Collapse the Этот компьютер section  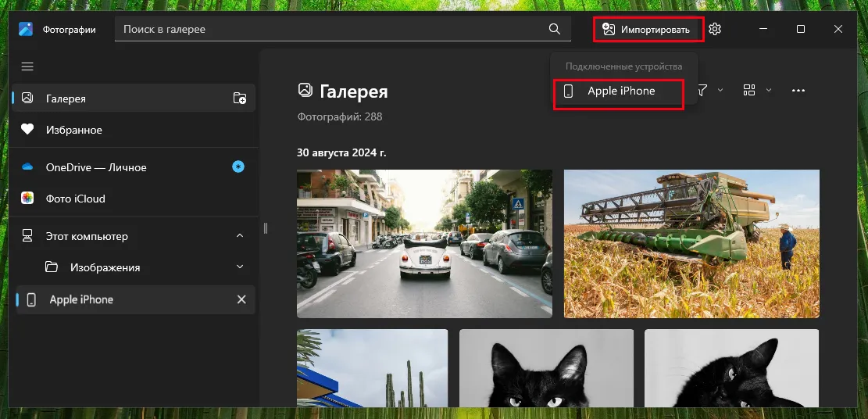pos(240,236)
